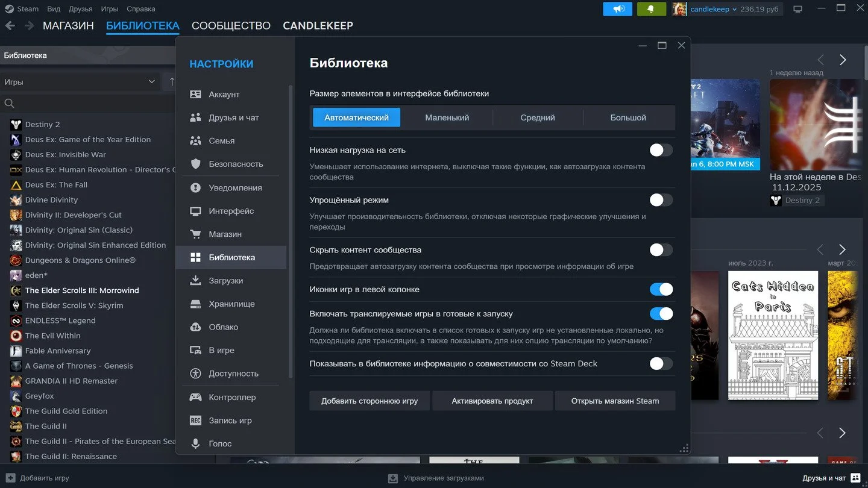868x488 pixels.
Task: Open the Уведомления alert icon
Action: pyautogui.click(x=195, y=187)
